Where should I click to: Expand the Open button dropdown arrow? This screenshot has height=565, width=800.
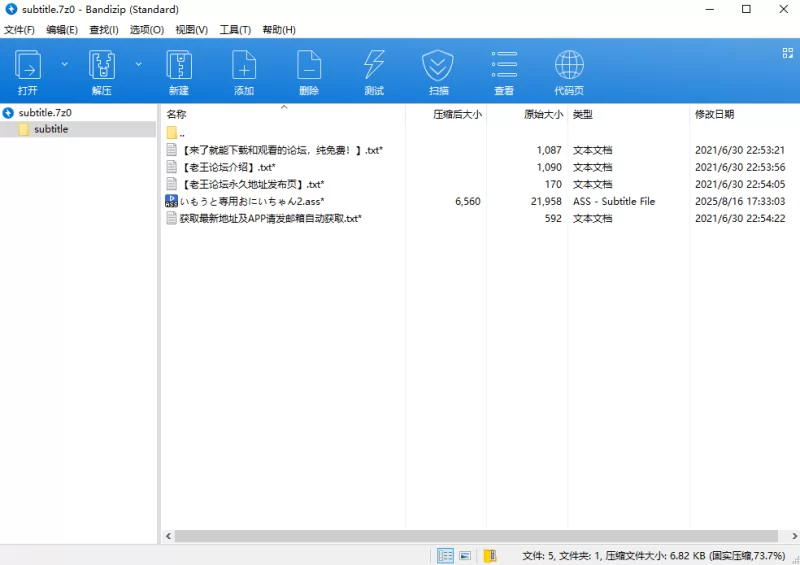[64, 64]
